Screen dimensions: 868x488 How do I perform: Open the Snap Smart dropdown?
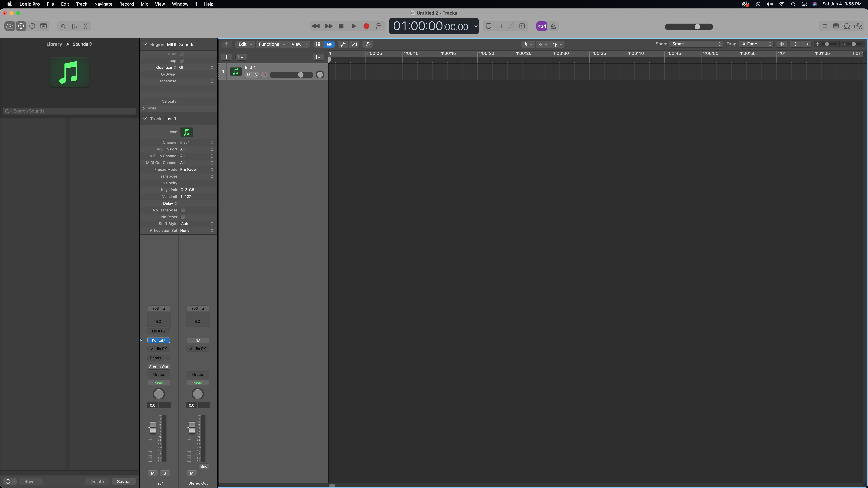pos(696,44)
